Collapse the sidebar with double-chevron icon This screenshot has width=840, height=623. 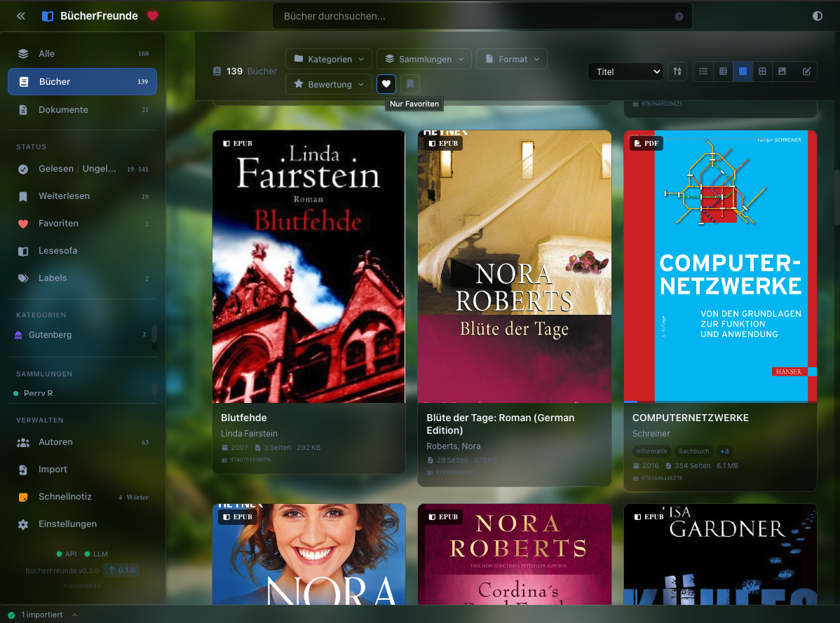pos(20,16)
